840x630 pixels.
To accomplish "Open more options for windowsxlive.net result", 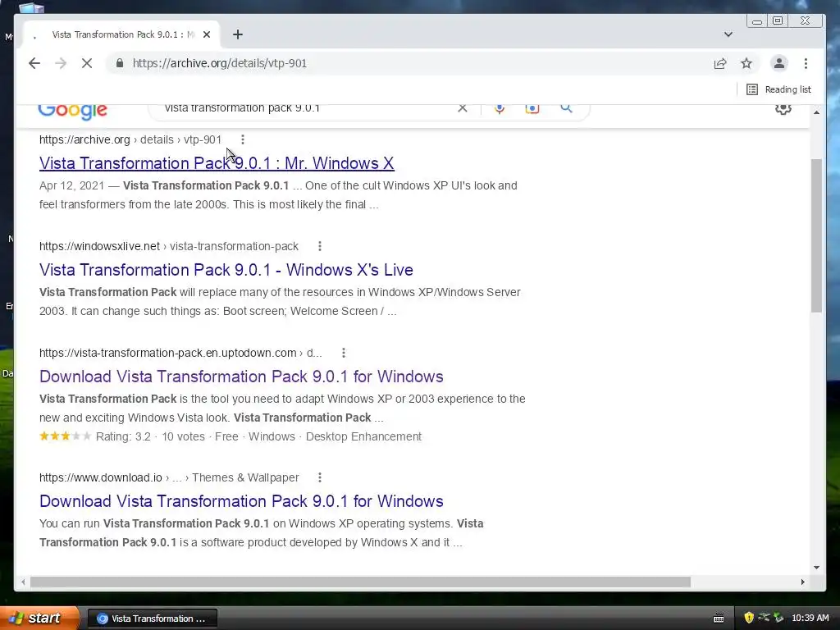I will click(x=320, y=246).
